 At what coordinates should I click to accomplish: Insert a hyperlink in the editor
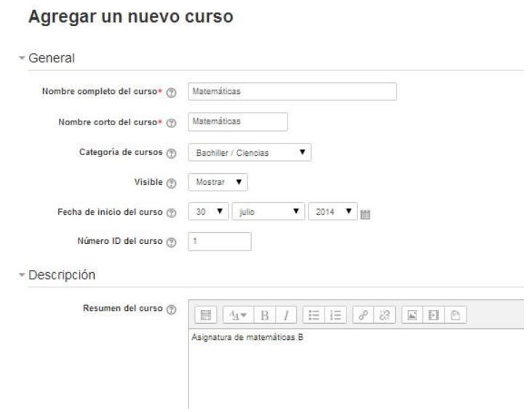(363, 315)
